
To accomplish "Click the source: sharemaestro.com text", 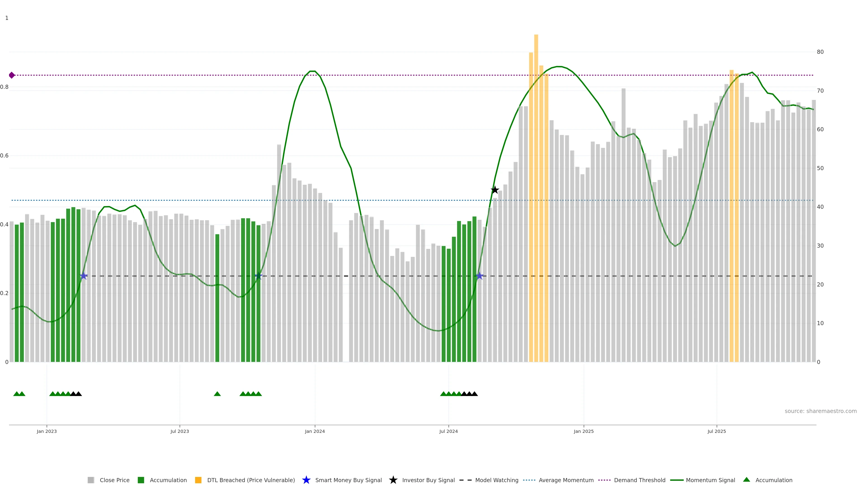I will (821, 411).
